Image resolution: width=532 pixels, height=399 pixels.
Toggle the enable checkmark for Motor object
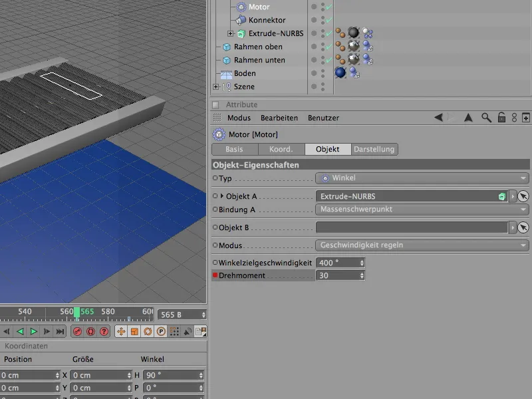click(x=329, y=7)
